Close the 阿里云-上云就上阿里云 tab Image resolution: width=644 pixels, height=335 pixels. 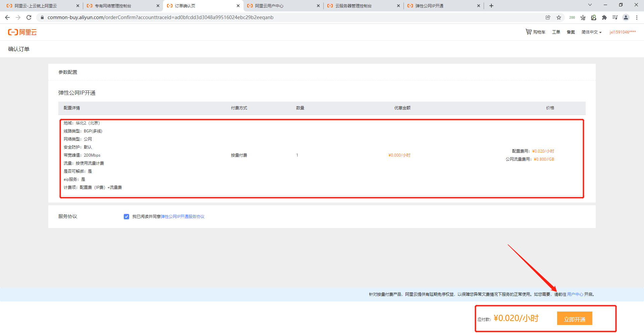tap(78, 6)
